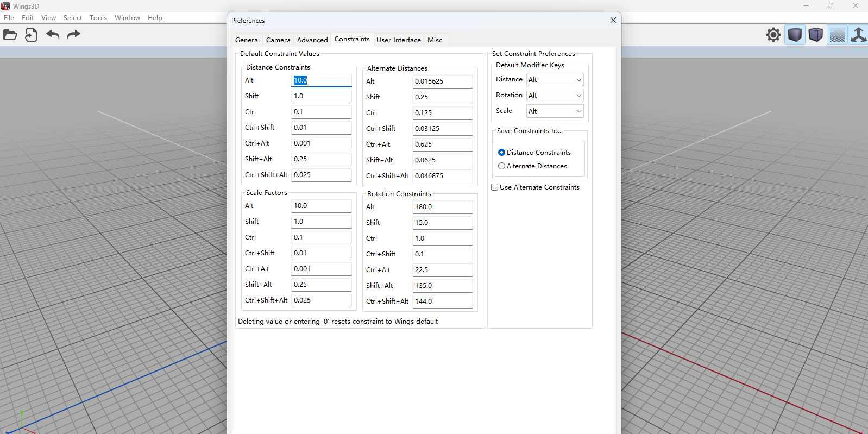Open preferences via the gear icon
Image resolution: width=868 pixels, height=434 pixels.
(773, 35)
